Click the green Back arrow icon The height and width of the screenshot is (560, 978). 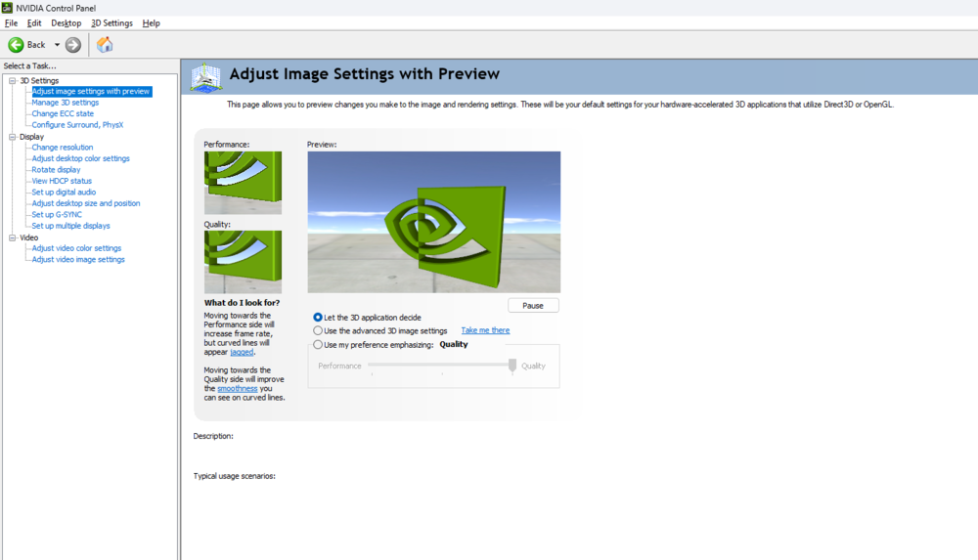click(x=16, y=45)
